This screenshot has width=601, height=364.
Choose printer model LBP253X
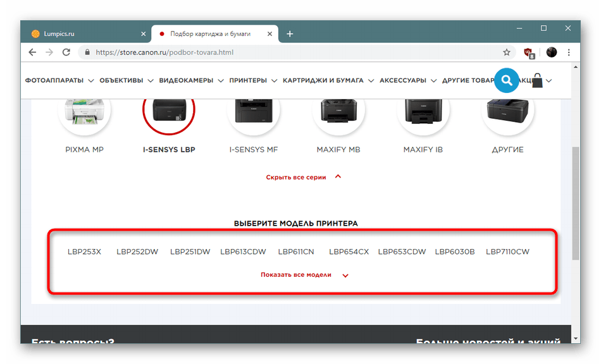pyautogui.click(x=84, y=252)
